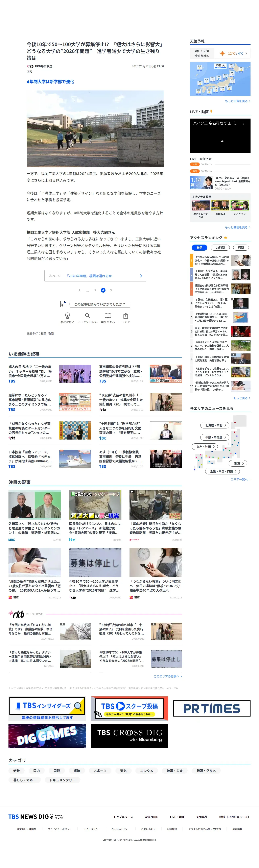Open the JNNドローンDIG video thumbnail
259x868 pixels.
(x=201, y=205)
